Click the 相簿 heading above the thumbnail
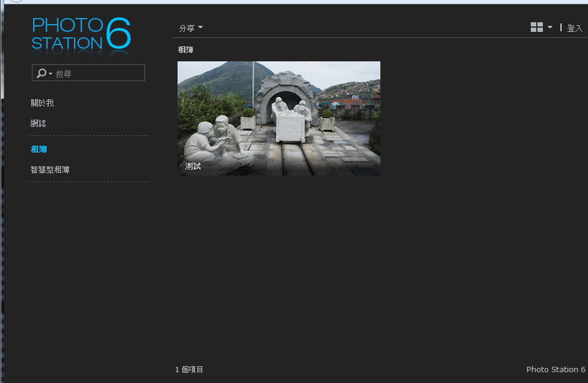This screenshot has width=588, height=383. (185, 50)
